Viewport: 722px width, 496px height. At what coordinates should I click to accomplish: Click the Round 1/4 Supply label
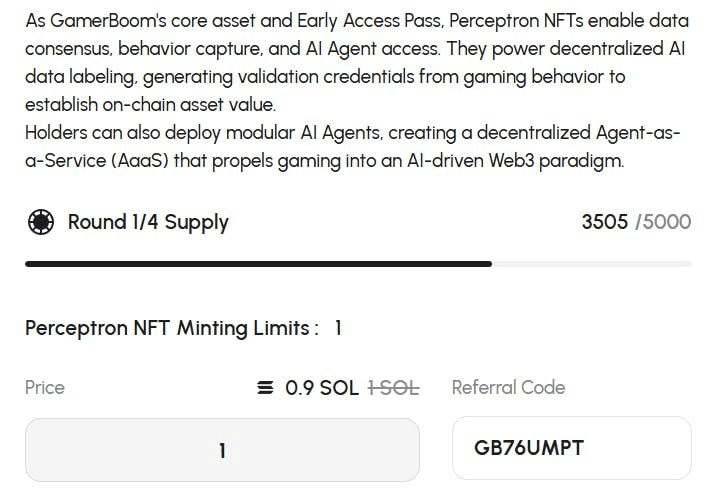[148, 222]
